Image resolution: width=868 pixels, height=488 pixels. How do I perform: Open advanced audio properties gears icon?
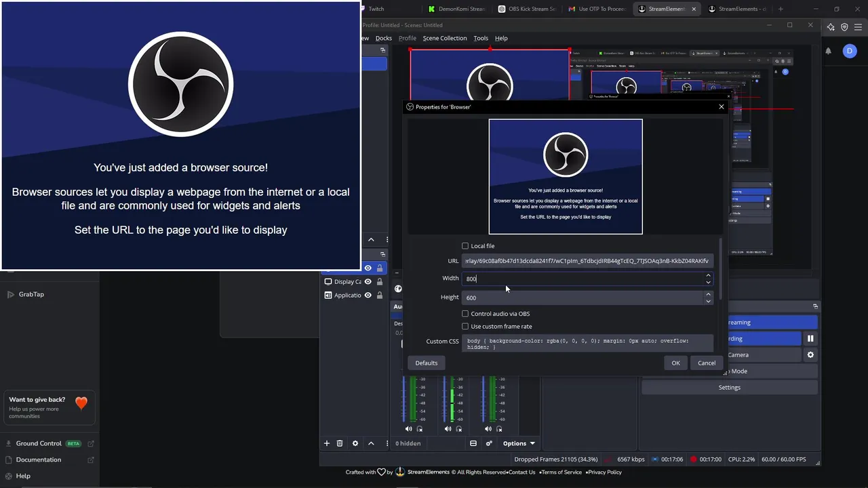click(489, 443)
